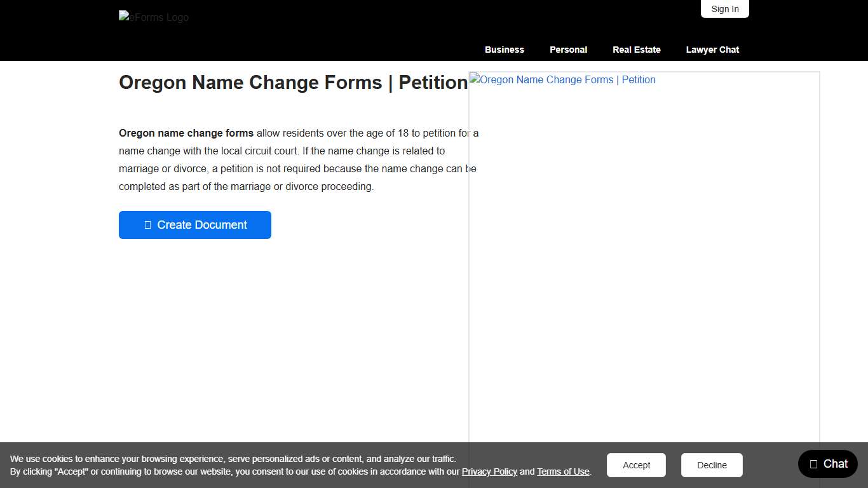Open the Personal dropdown menu
The height and width of the screenshot is (488, 868).
568,50
